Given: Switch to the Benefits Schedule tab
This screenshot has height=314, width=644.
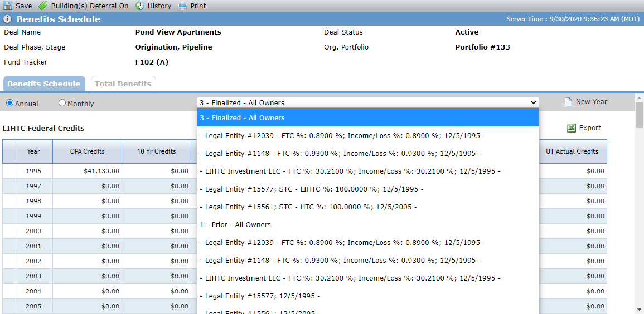Looking at the screenshot, I should (x=44, y=84).
